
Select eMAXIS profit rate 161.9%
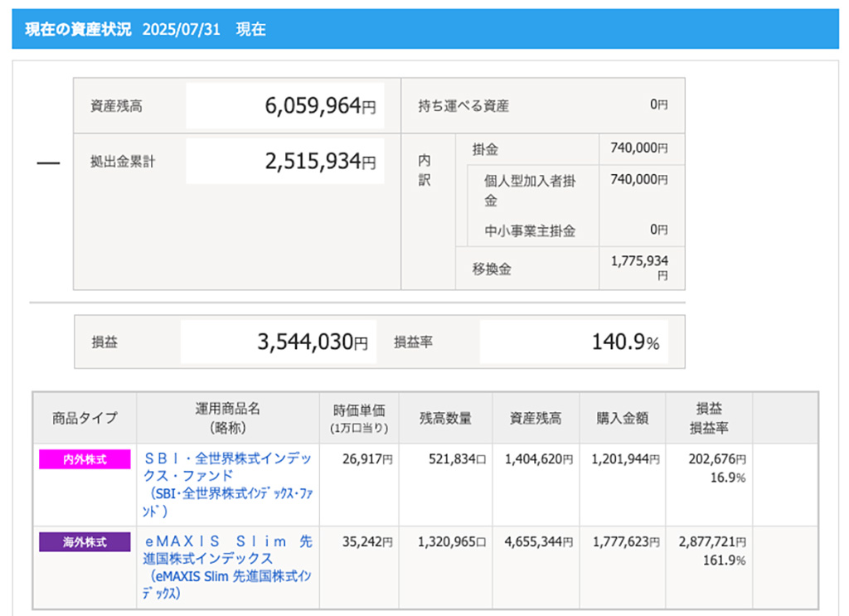coord(725,560)
